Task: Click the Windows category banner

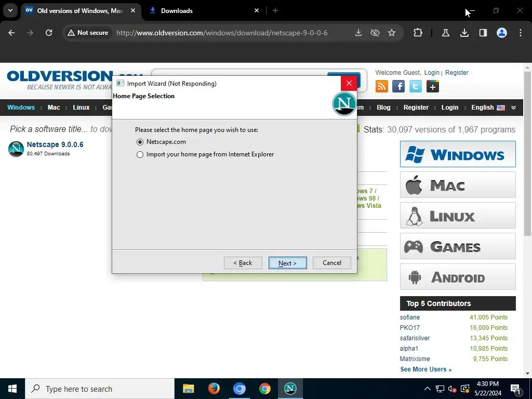Action: tap(458, 154)
